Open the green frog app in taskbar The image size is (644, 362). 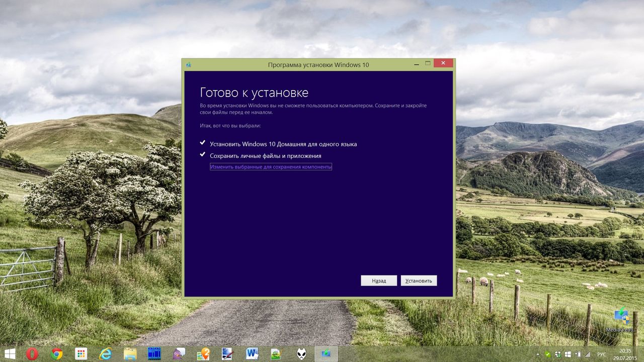(x=276, y=354)
